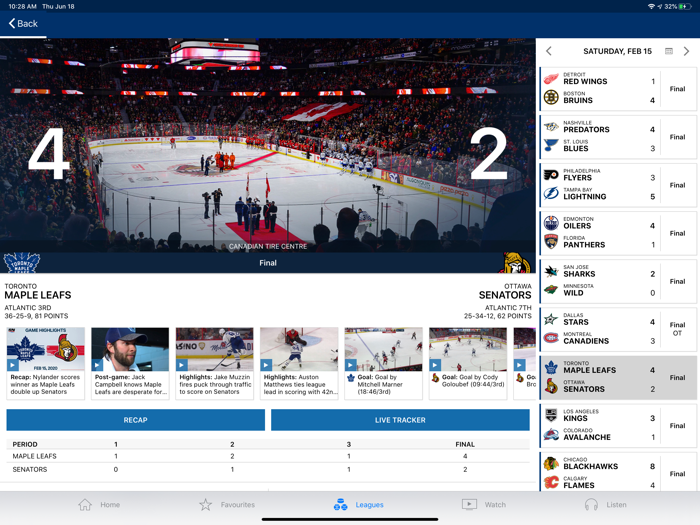Click the Boston Bruins logo
The width and height of the screenshot is (700, 525).
[x=551, y=97]
